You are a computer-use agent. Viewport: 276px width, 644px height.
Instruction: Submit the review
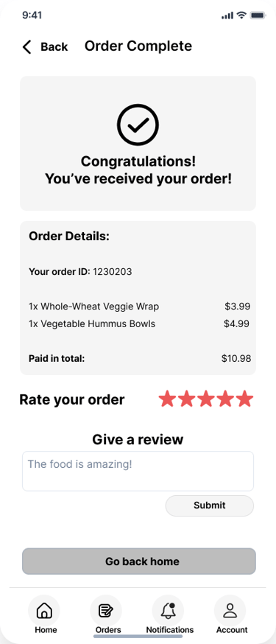coord(210,505)
